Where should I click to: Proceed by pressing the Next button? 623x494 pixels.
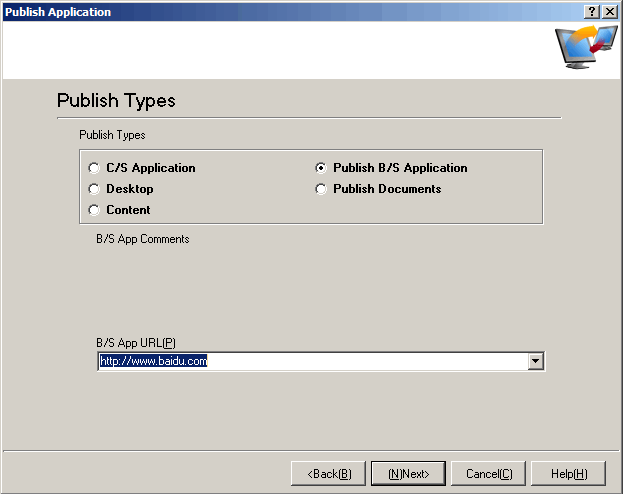point(408,473)
